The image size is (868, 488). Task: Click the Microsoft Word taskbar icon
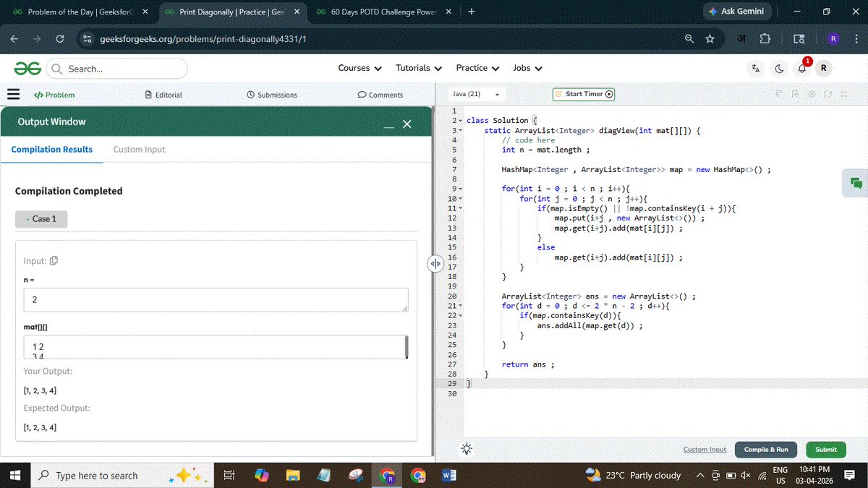pos(449,475)
